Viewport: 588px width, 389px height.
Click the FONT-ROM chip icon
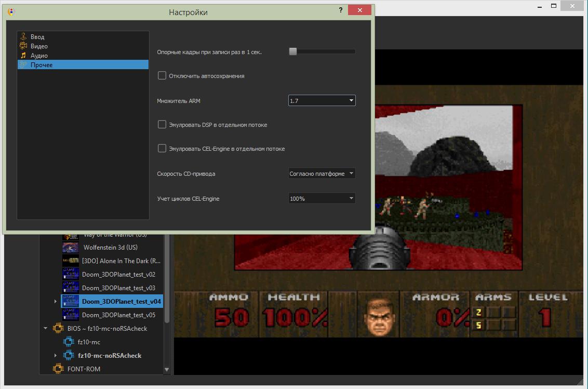(58, 369)
